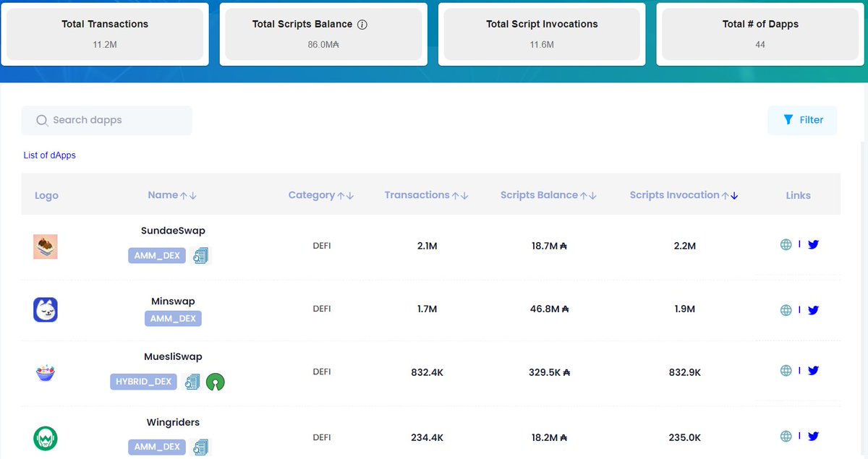Click the Total # of Dapps card
The height and width of the screenshot is (459, 868).
coord(760,34)
